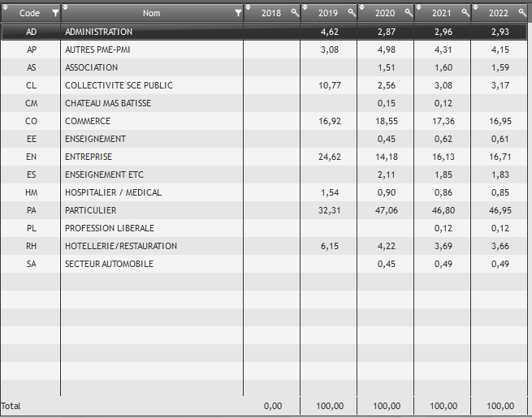Click the CL code cell
The width and height of the screenshot is (532, 418).
(x=31, y=85)
